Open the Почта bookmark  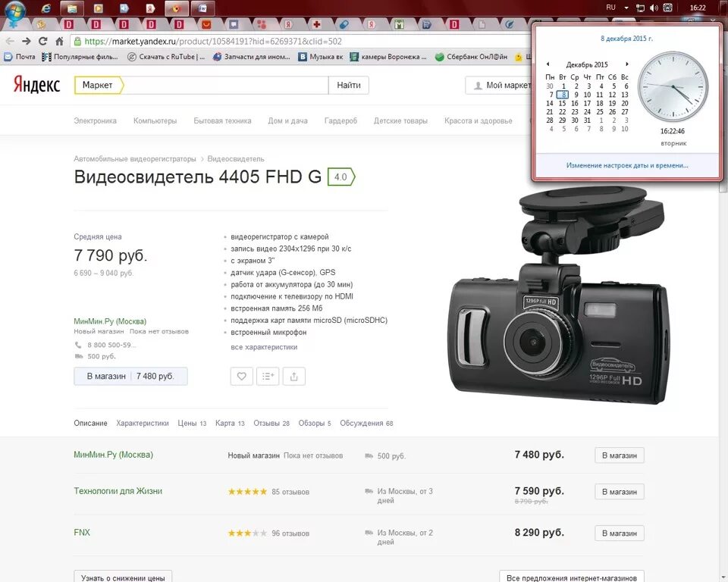click(x=20, y=57)
